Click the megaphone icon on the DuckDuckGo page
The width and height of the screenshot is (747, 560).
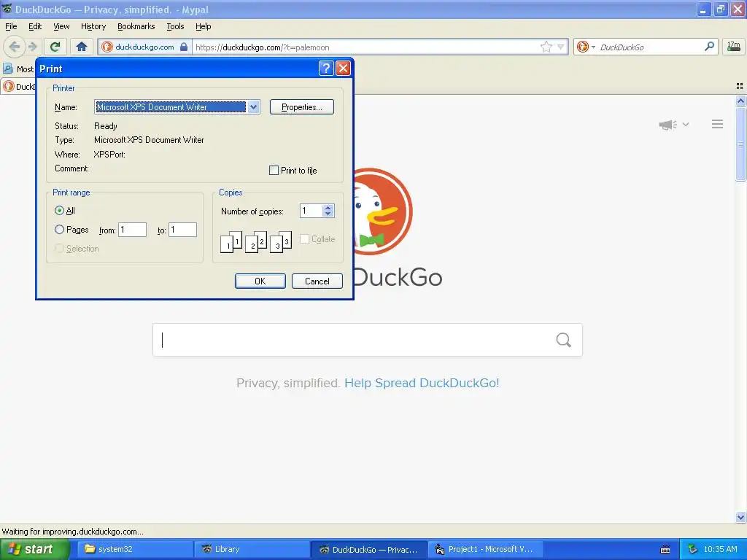(x=667, y=125)
